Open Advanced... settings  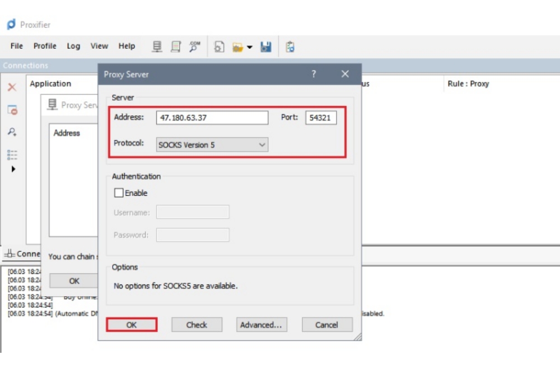coord(262,325)
